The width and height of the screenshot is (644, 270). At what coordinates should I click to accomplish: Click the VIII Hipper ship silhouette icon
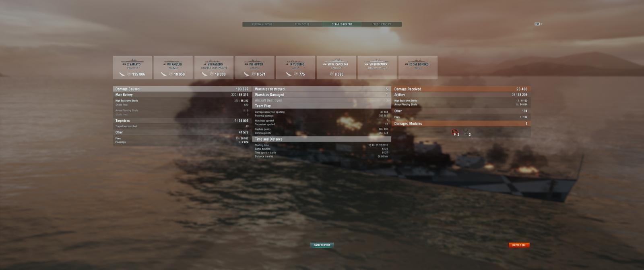255,61
